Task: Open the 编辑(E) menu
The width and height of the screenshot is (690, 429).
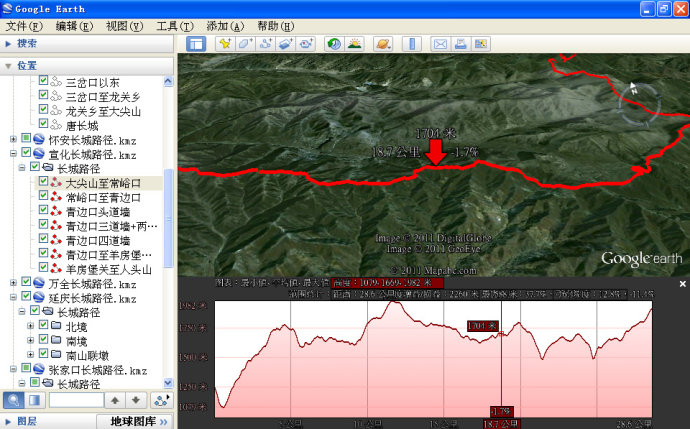Action: click(x=74, y=26)
